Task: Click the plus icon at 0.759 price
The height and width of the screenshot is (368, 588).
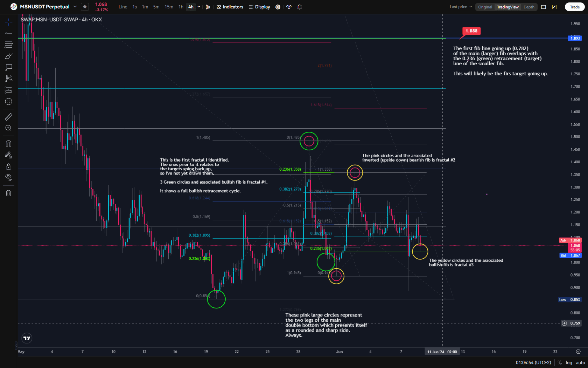Action: (x=564, y=323)
